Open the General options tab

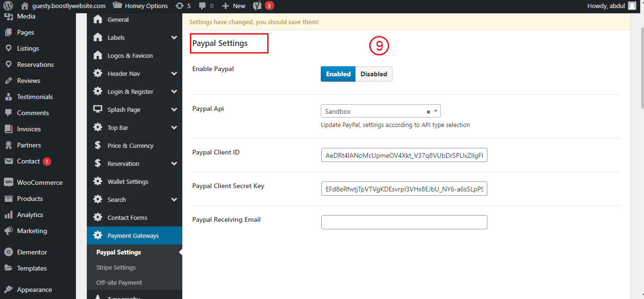[135, 19]
